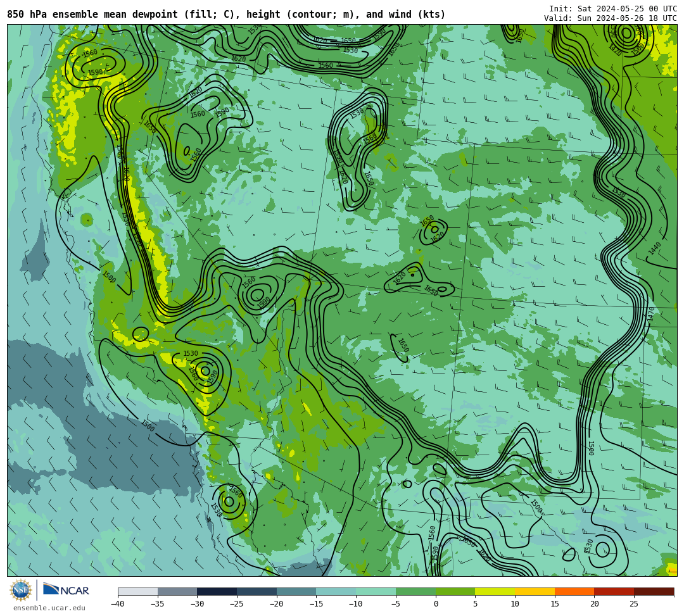
Task: Click the -30 colorbar tick label
Action: pos(197,604)
